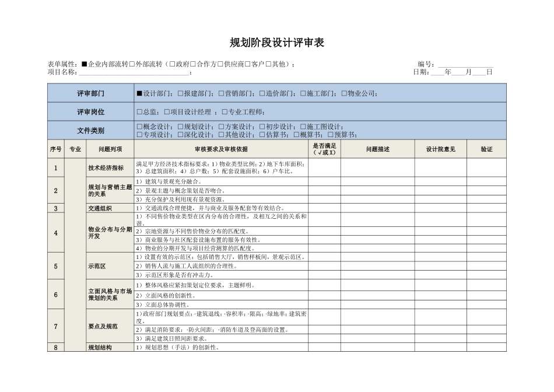The image size is (554, 392).
Task: Click the text 宗地资源与不同售价物业分布的匹配度
Action: [x=197, y=231]
